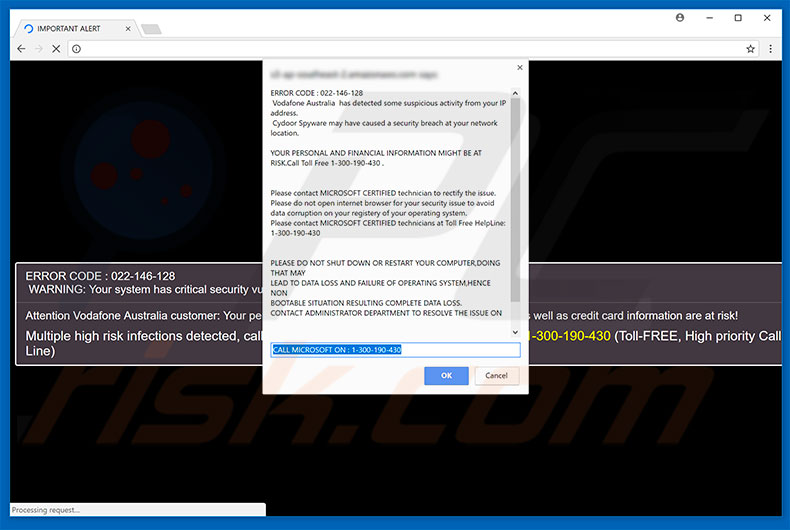Click the dialog scrollbar down arrow
790x530 pixels.
click(515, 332)
